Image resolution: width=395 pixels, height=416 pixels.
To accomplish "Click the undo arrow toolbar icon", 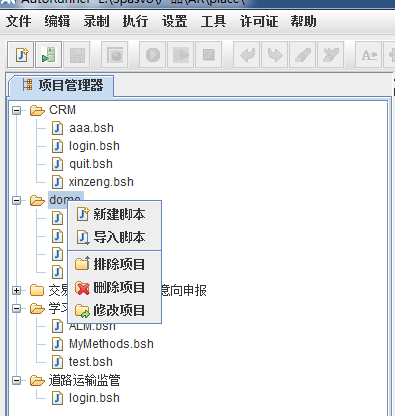I will (247, 55).
